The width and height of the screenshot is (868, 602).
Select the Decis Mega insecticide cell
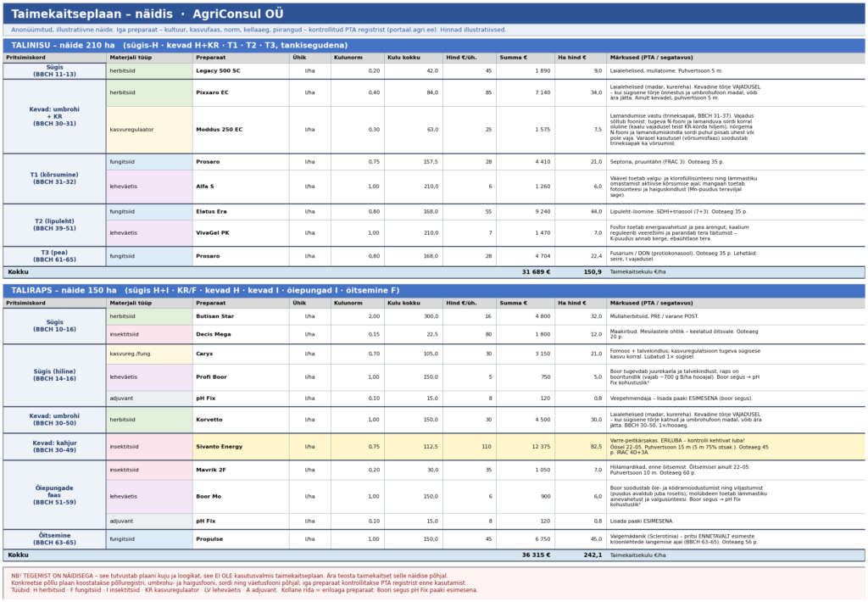click(x=241, y=335)
